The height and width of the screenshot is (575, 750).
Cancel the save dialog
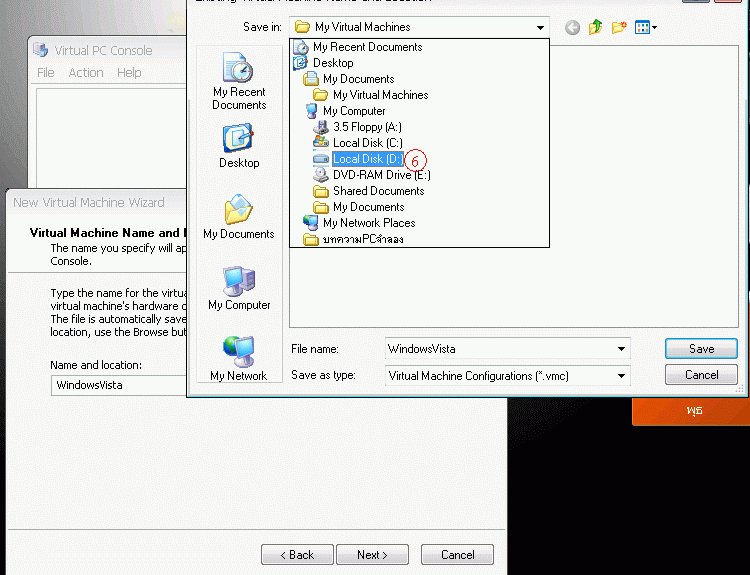(x=701, y=375)
